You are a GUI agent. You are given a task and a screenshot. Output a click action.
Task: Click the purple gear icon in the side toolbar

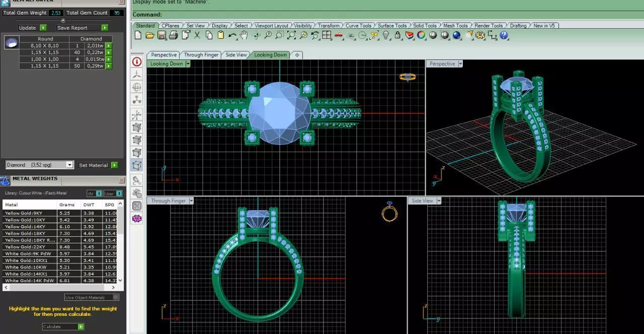[137, 218]
